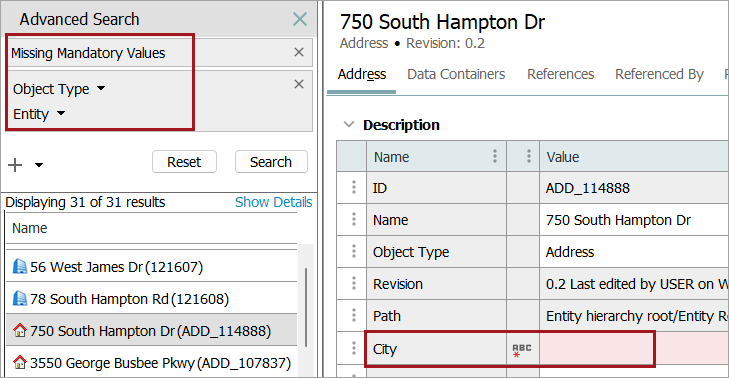This screenshot has width=729, height=378.
Task: Remove the Object Type search criterion
Action: tap(299, 84)
